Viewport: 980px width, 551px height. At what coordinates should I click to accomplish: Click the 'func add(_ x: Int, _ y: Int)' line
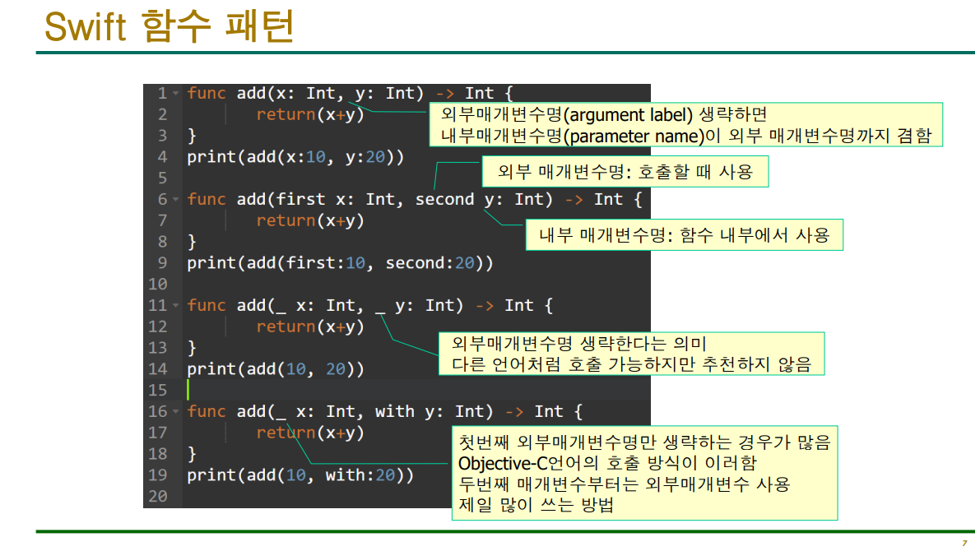[369, 306]
